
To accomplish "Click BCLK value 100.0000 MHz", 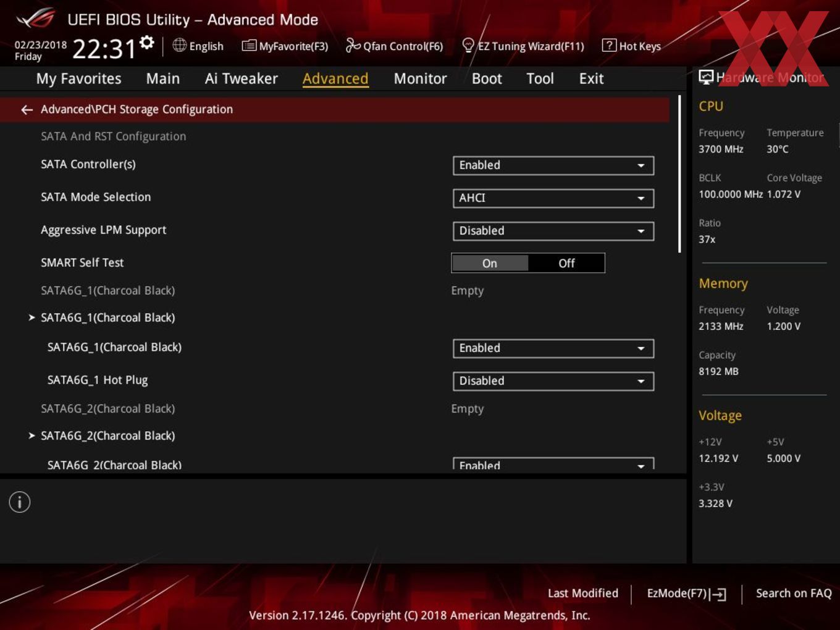I will [731, 194].
